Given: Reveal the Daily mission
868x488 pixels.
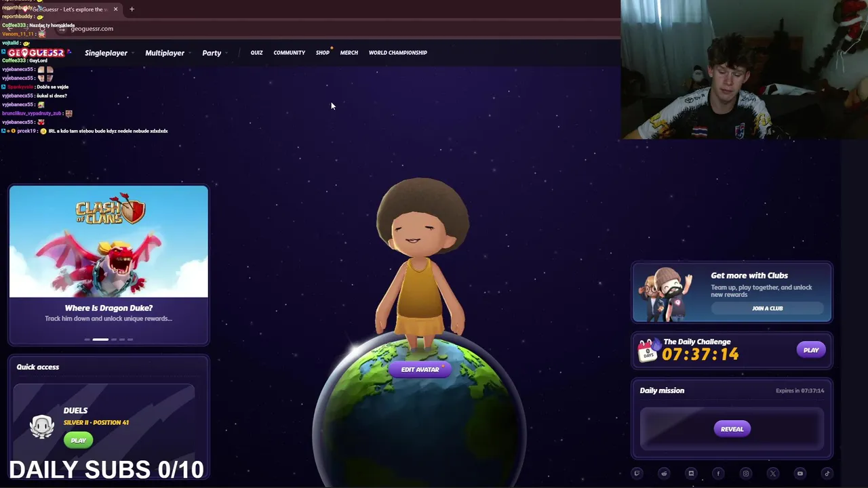Looking at the screenshot, I should click(x=732, y=429).
